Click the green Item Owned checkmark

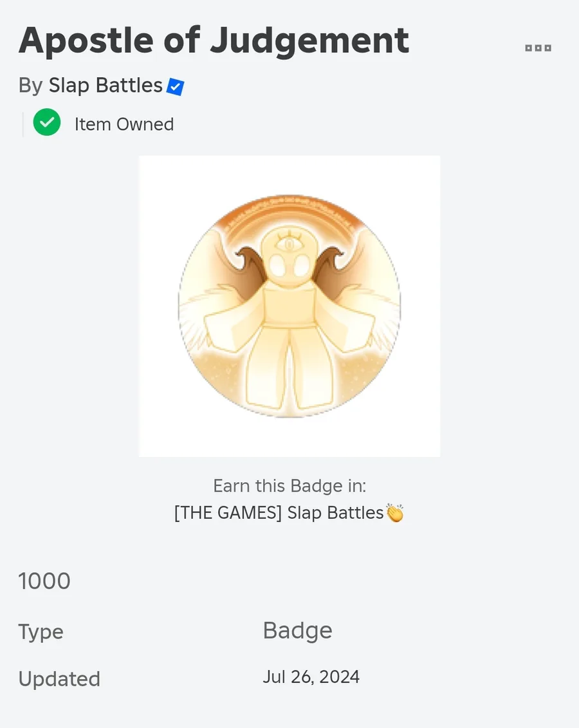(x=47, y=122)
